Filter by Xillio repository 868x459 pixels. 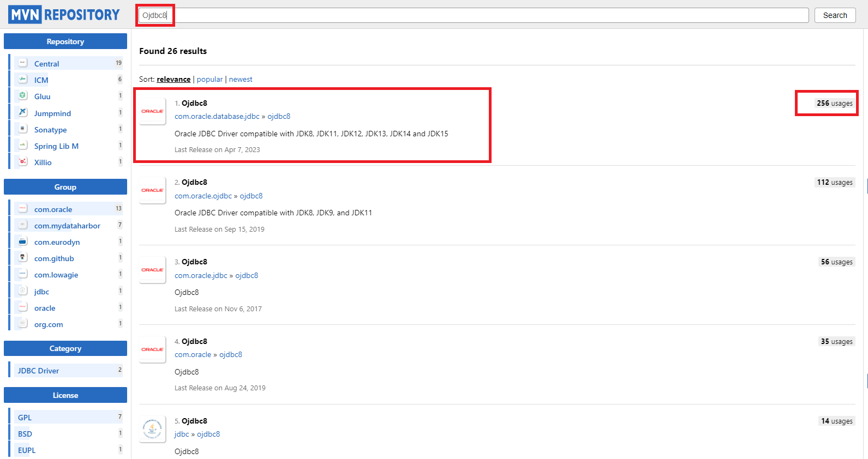[43, 162]
